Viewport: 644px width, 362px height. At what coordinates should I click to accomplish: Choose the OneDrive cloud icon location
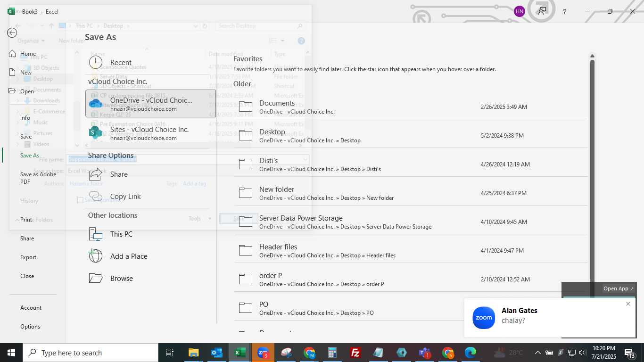[x=96, y=104]
